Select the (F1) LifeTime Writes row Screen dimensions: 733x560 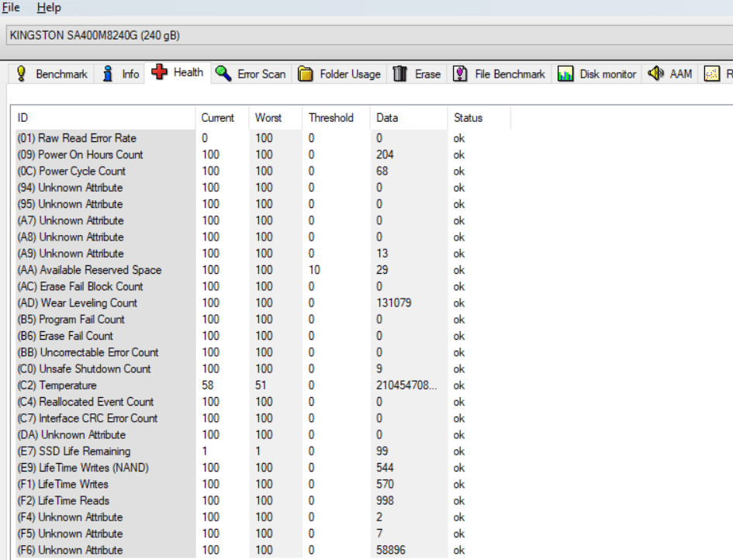(262, 484)
